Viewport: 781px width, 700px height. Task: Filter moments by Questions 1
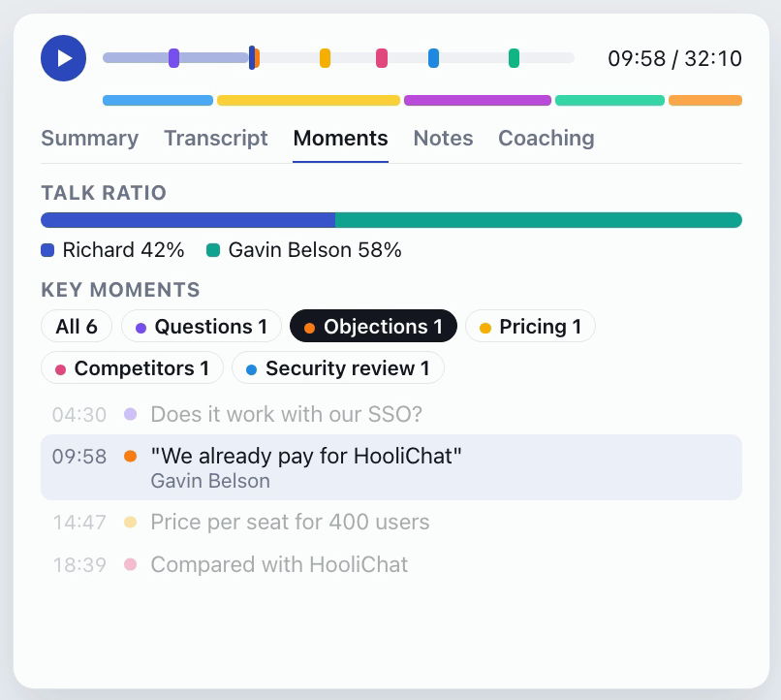tap(202, 327)
